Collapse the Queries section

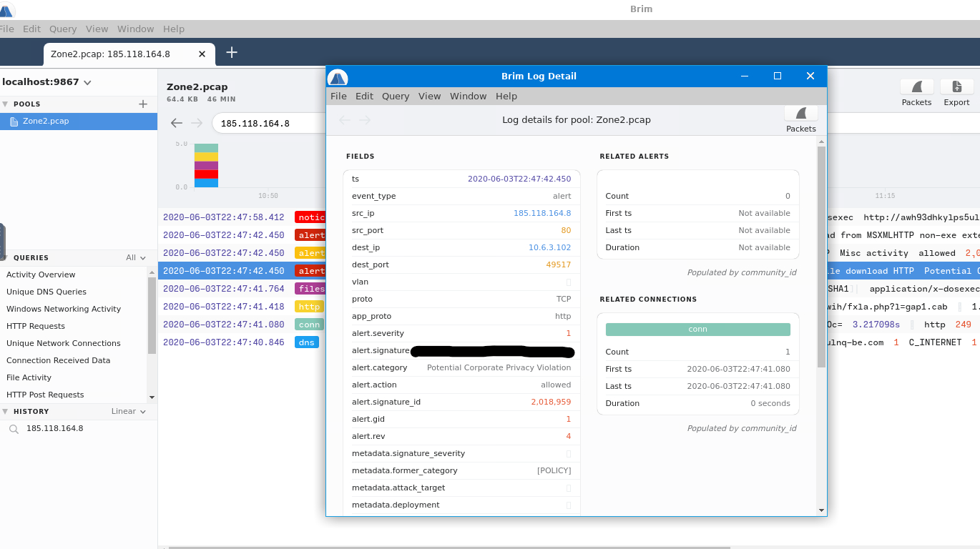[6, 258]
